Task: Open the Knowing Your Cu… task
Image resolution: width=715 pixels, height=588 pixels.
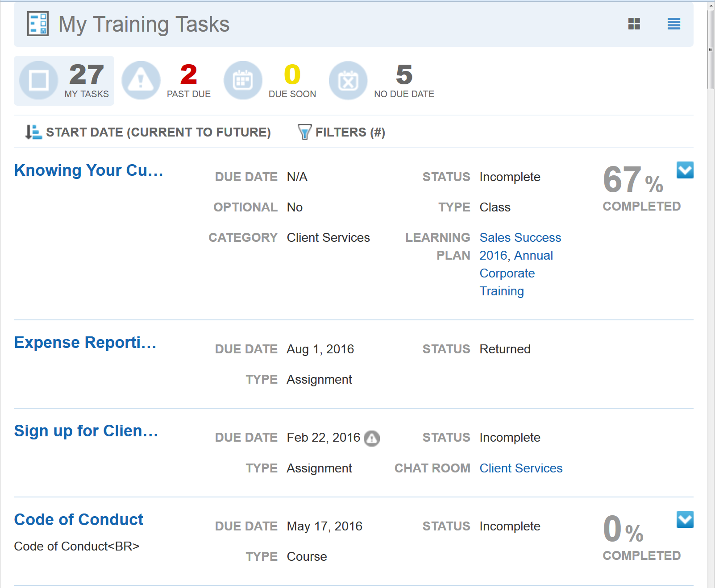Action: tap(88, 170)
